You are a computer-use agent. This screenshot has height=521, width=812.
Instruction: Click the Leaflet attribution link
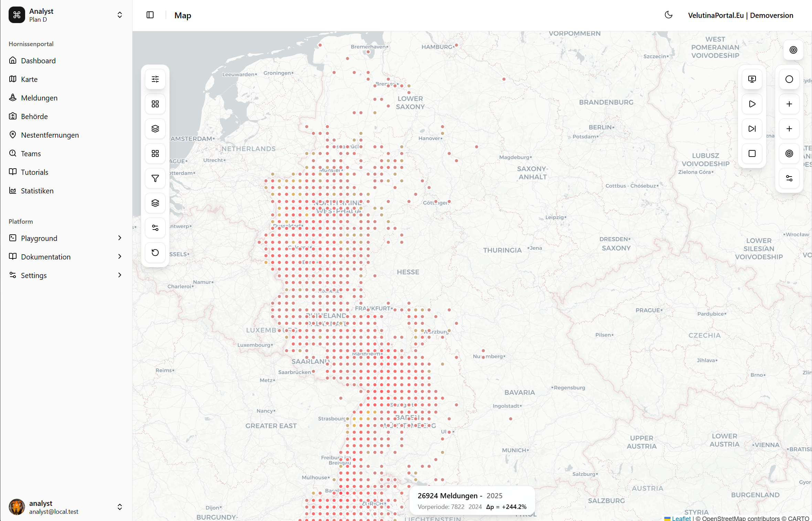click(x=681, y=518)
